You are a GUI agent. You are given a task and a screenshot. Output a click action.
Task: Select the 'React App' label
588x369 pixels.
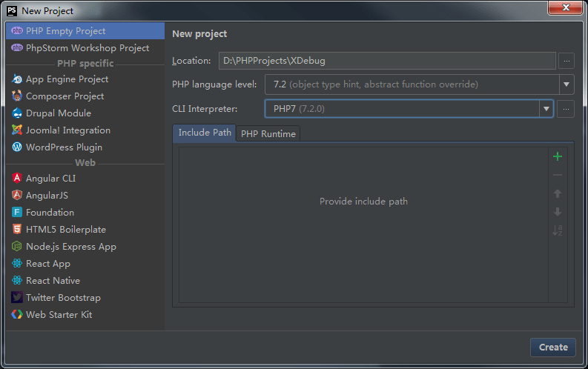pyautogui.click(x=48, y=264)
